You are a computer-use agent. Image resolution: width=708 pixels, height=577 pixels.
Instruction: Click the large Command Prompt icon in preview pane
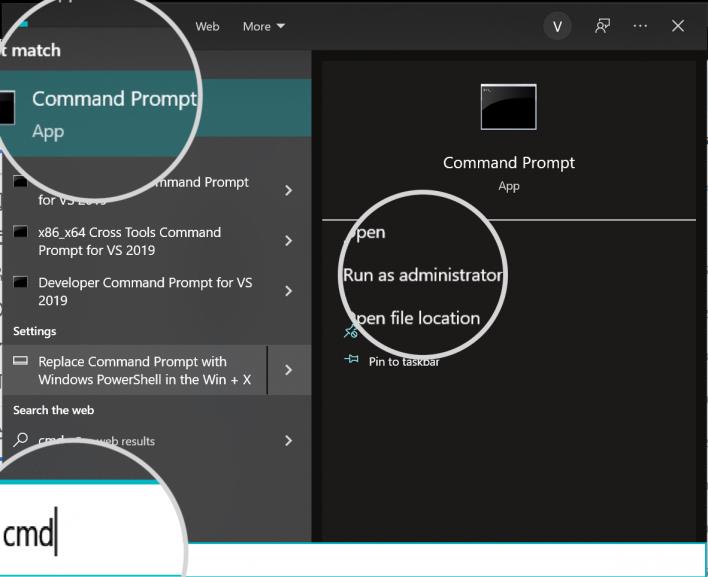(x=508, y=107)
